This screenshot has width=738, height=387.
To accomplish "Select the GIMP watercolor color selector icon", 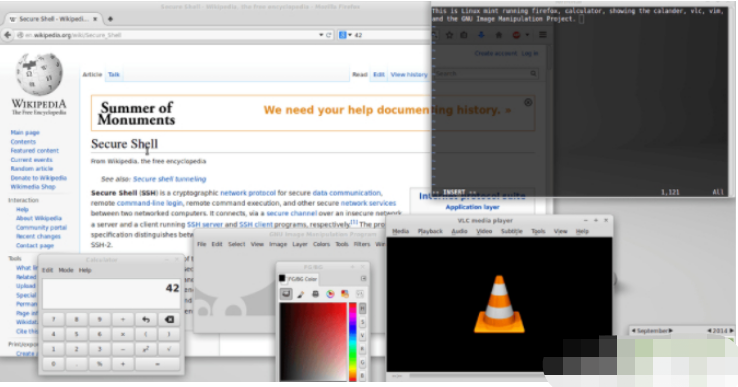I will [x=301, y=294].
